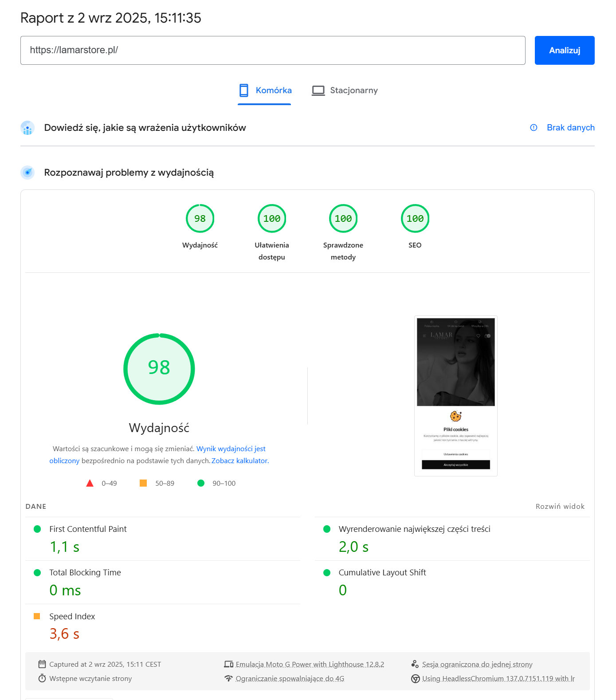
Task: Click the Wyrenderowanie największej części treści label
Action: tap(414, 529)
